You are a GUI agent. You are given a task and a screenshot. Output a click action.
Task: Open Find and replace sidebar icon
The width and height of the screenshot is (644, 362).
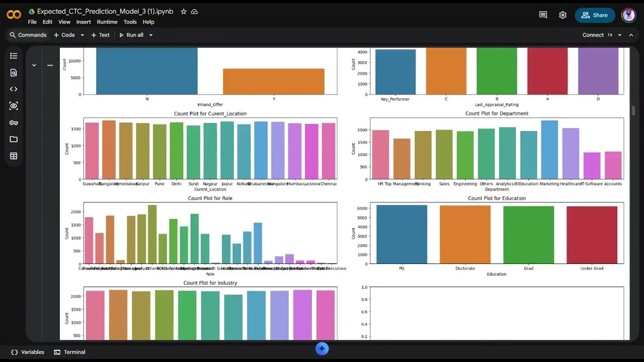pos(14,72)
